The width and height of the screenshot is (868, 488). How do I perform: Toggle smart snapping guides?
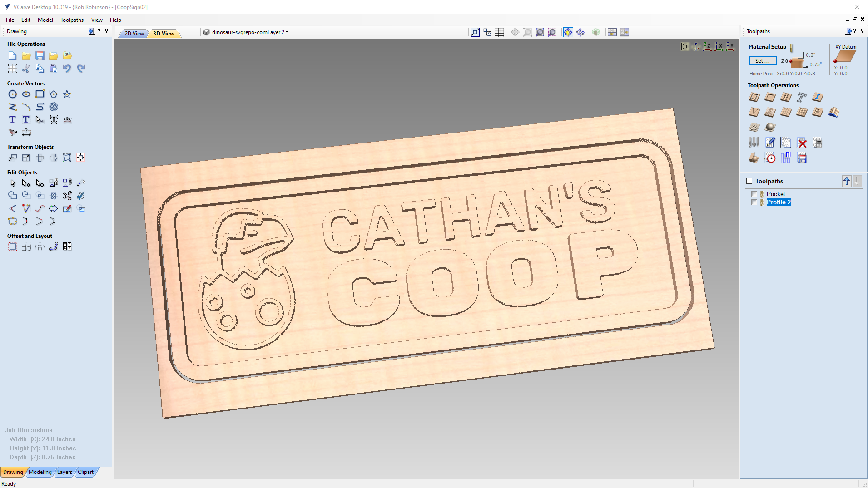(x=487, y=32)
